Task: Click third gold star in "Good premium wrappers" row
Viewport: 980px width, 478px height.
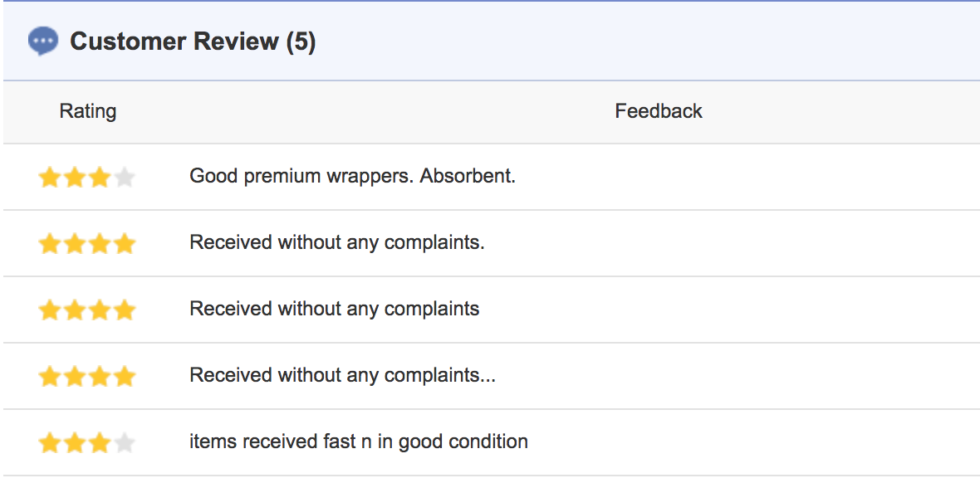Action: tap(100, 178)
